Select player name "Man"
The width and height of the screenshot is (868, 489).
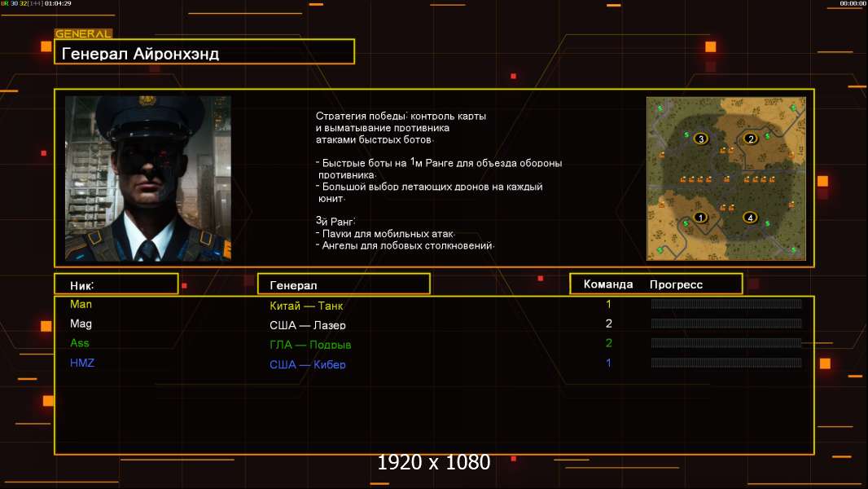81,304
